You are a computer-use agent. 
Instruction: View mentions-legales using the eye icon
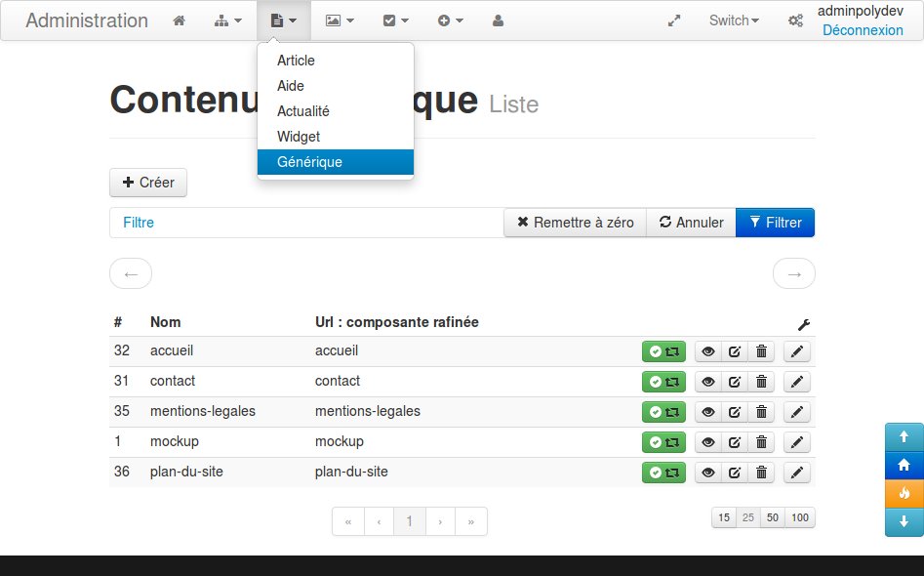[x=708, y=412]
